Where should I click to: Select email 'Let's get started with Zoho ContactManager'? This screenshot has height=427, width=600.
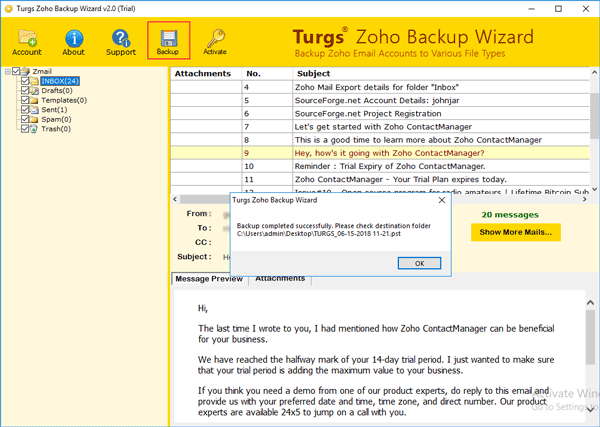[380, 127]
